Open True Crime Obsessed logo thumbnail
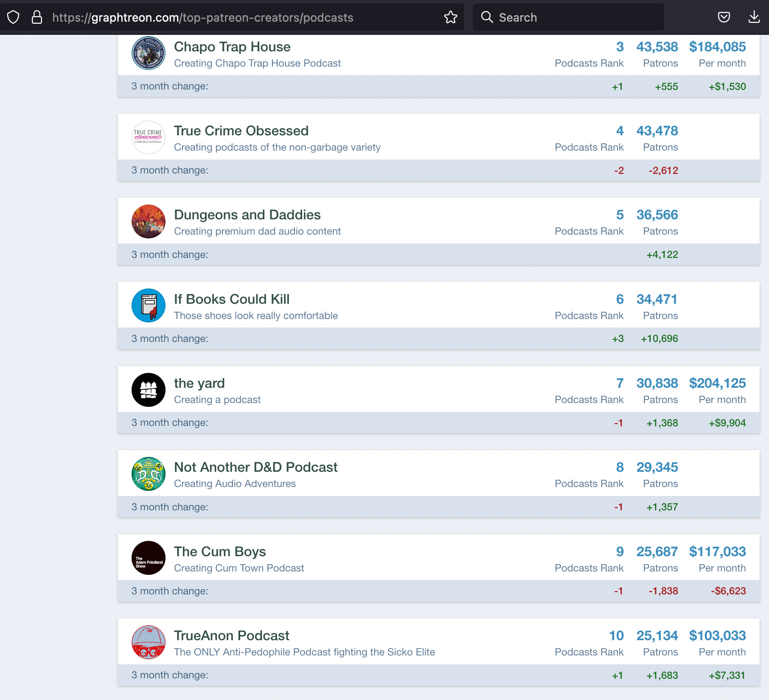Image resolution: width=769 pixels, height=700 pixels. pos(148,137)
